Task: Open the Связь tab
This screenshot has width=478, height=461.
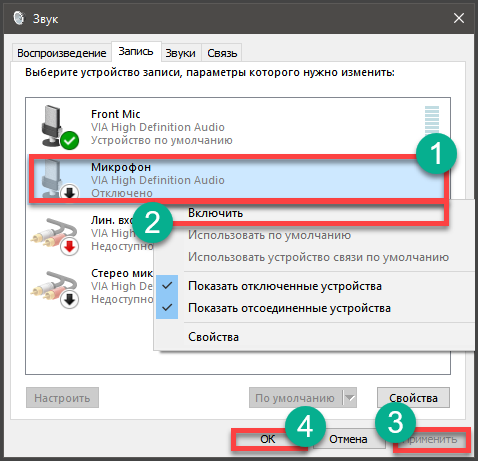Action: pyautogui.click(x=222, y=53)
